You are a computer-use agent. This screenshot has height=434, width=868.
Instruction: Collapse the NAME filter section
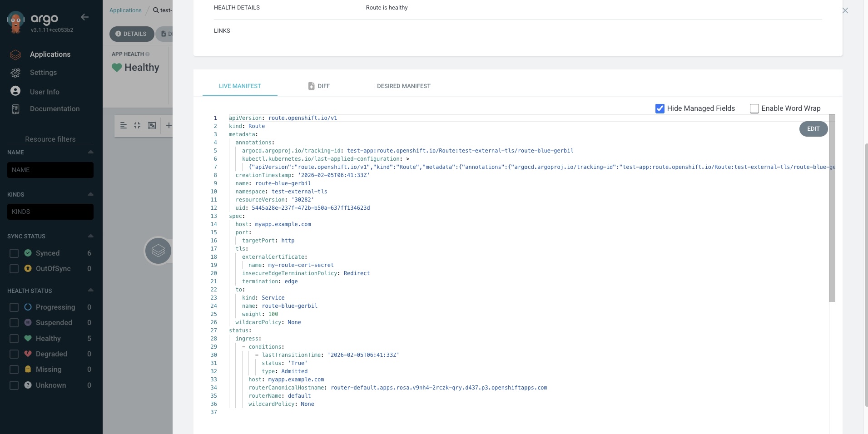click(x=90, y=152)
